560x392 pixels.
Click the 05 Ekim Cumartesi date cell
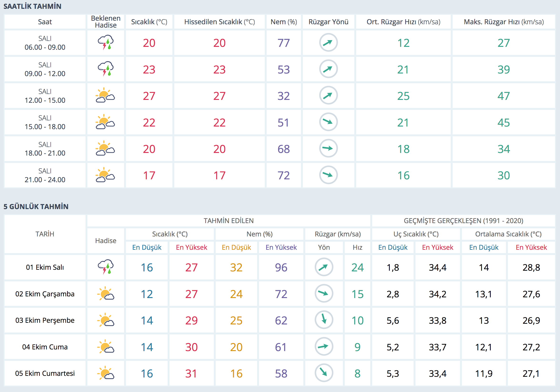tap(45, 373)
